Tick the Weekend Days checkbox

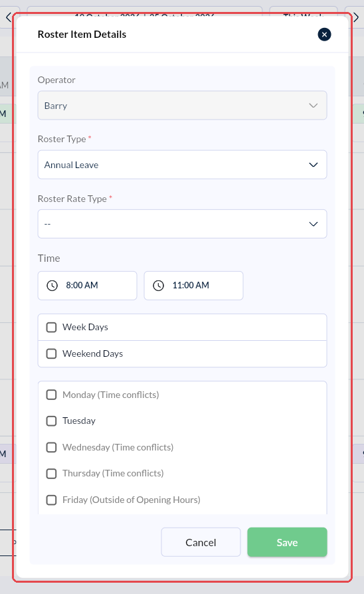click(x=51, y=354)
